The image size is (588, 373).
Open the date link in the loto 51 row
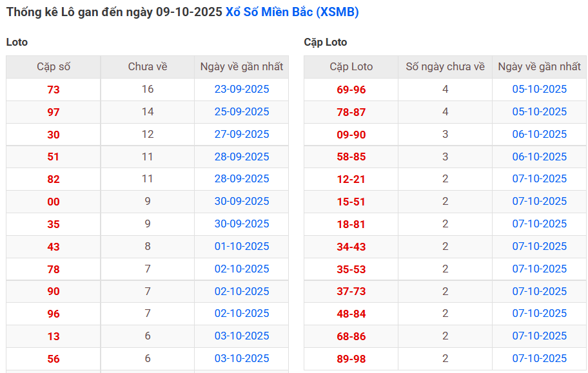tap(242, 157)
